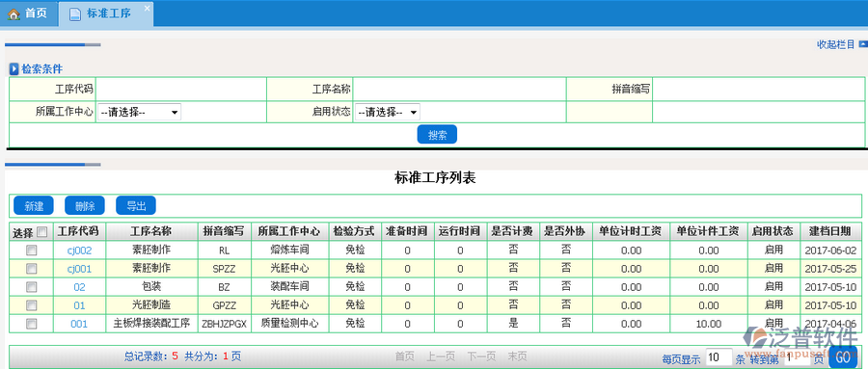Viewport: 868px width, 369px height.
Task: Click the document icon on 标准工序 tab
Action: coord(74,13)
